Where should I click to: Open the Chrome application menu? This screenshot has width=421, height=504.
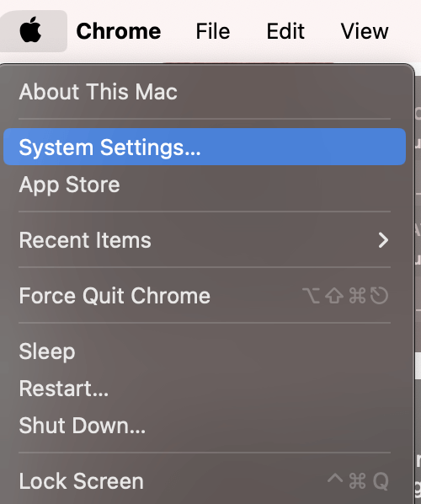tap(119, 31)
